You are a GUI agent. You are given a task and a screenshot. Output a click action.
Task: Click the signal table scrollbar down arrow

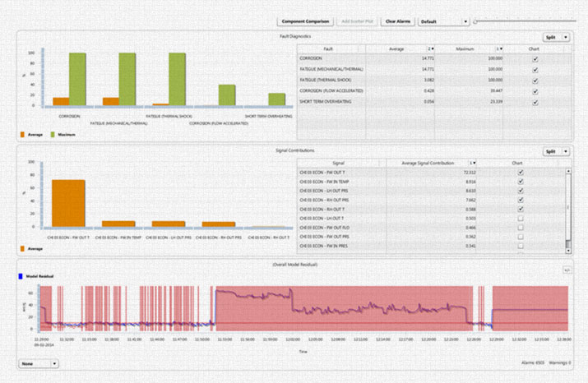568,251
